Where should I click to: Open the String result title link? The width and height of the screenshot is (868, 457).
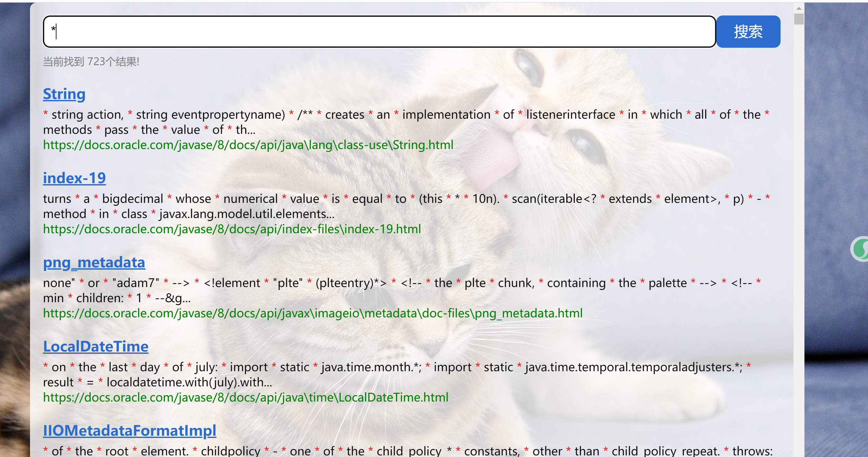tap(64, 94)
